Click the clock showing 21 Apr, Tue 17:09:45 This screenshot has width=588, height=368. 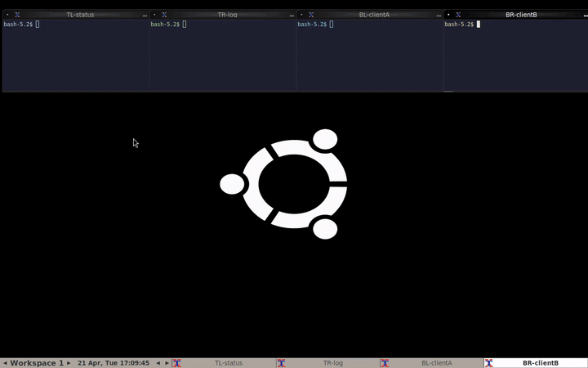coord(114,363)
